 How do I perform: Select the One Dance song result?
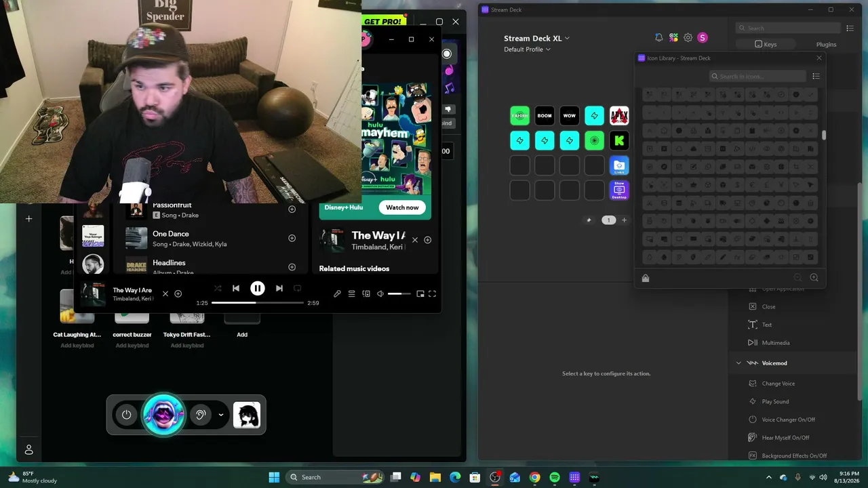(x=212, y=238)
